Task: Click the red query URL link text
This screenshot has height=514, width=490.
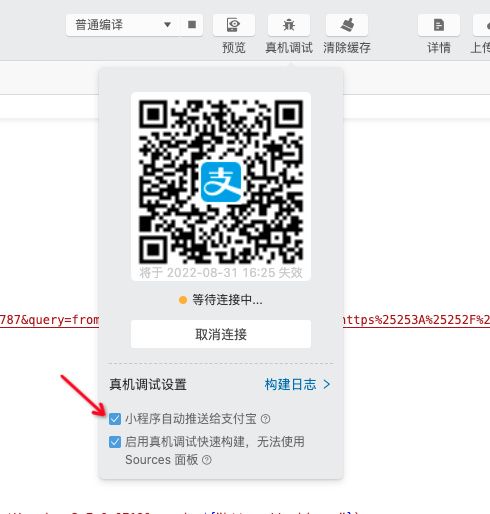Action: click(x=49, y=320)
